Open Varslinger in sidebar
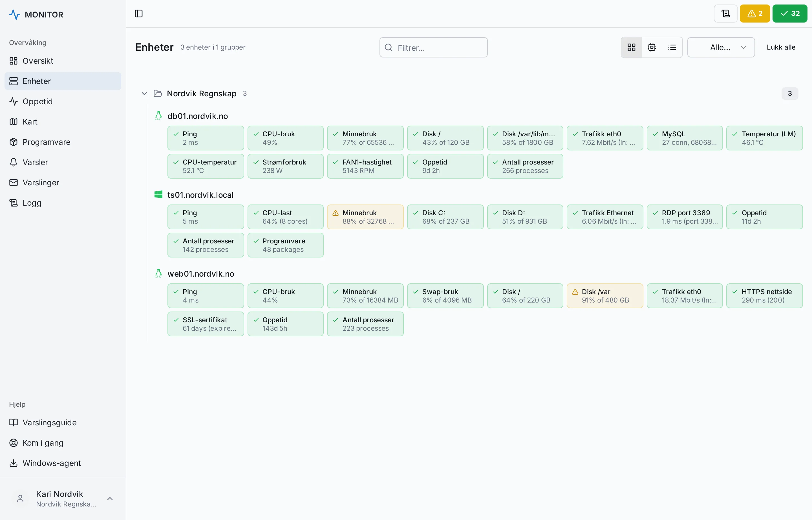This screenshot has height=520, width=812. 63,182
